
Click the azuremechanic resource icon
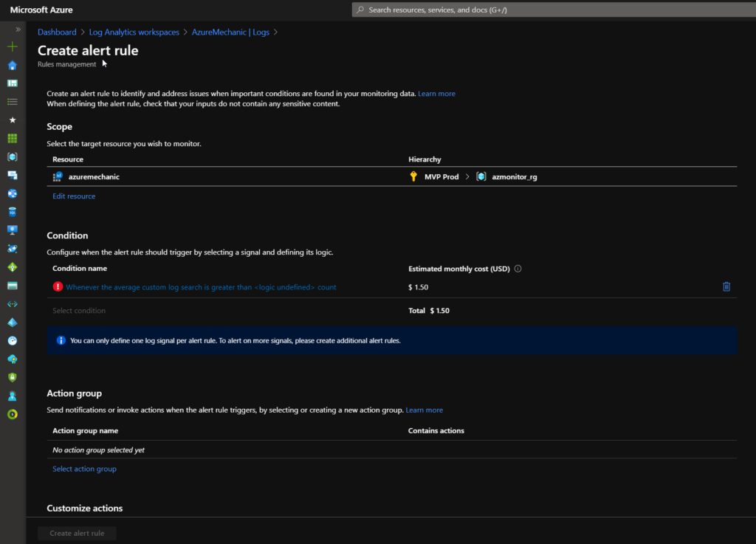[58, 177]
